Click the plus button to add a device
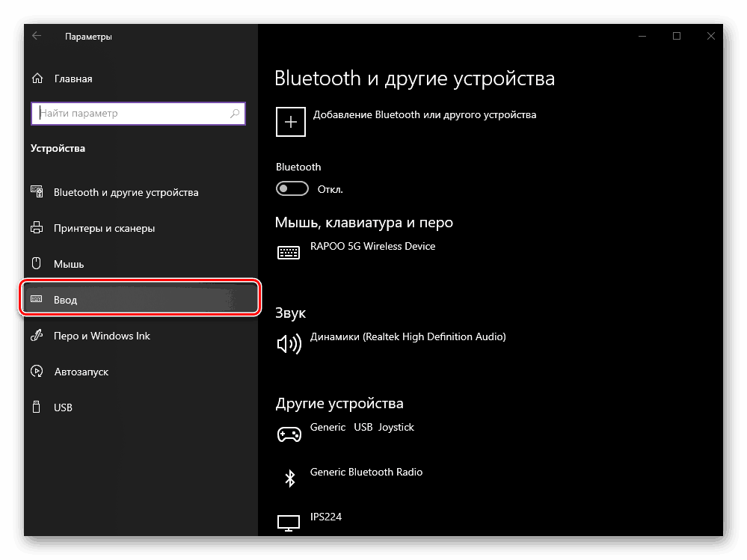Image resolution: width=747 pixels, height=560 pixels. [291, 122]
